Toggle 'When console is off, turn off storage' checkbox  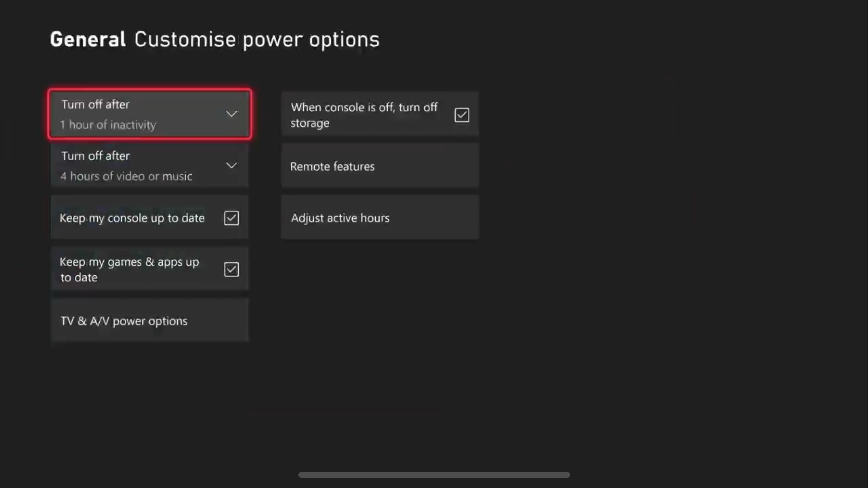coord(462,114)
